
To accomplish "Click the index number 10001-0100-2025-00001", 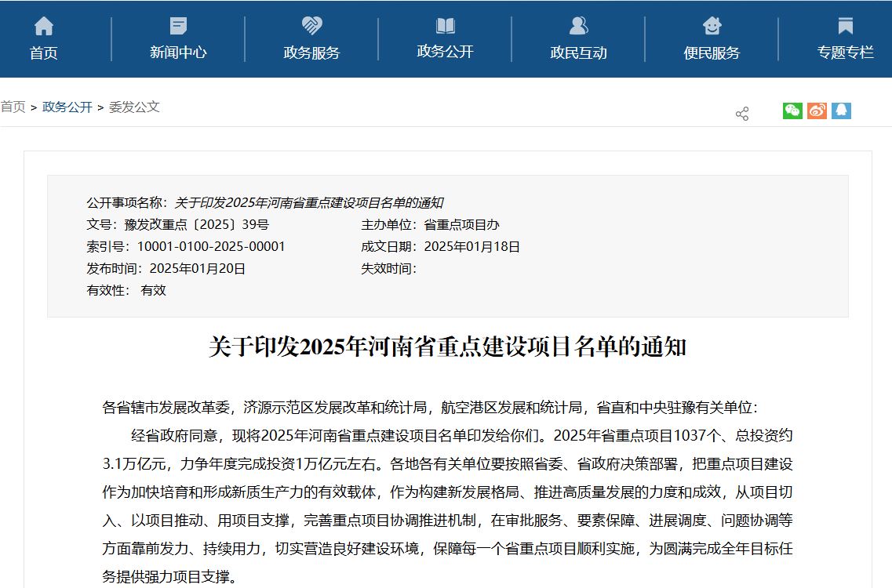I will tap(211, 246).
